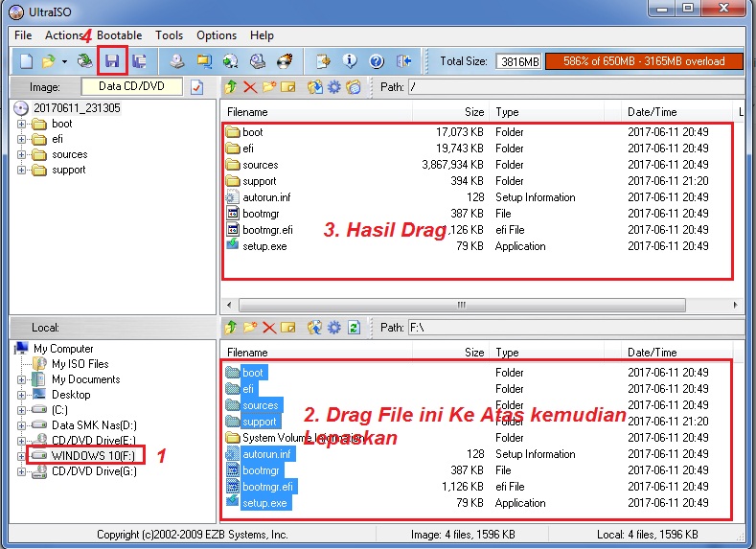Click the Burn CD/DVD image flame icon
Viewport: 756px width, 549px height.
coord(285,61)
